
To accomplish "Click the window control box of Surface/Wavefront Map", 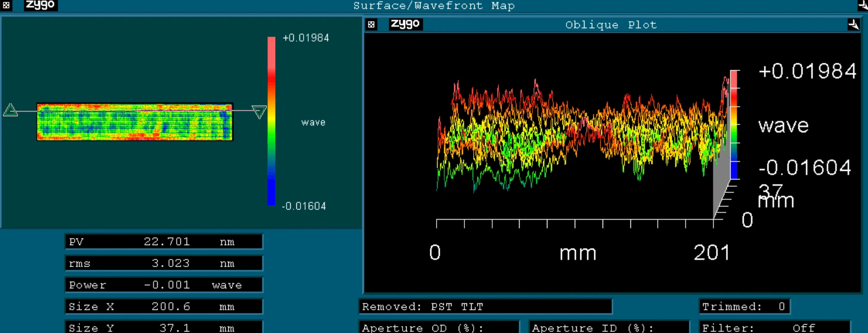I will (6, 5).
